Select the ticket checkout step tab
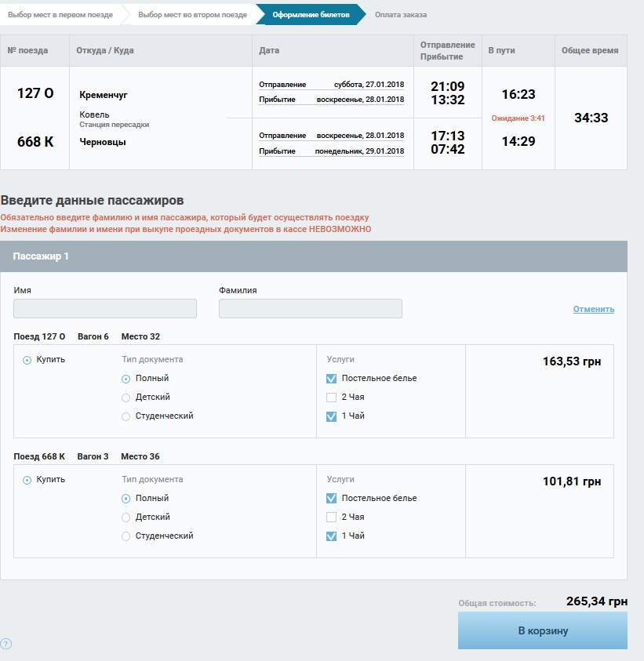 [x=311, y=15]
